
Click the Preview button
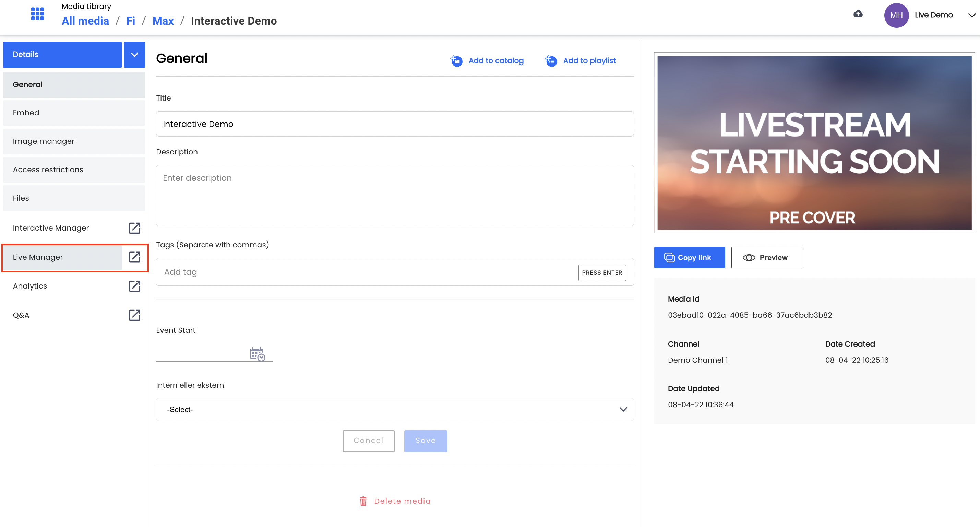767,257
